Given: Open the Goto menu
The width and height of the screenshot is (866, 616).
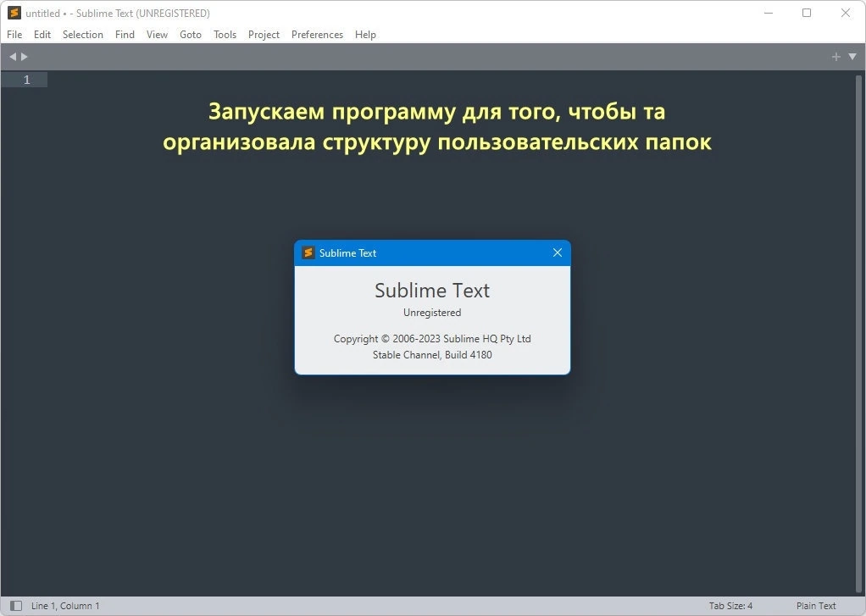Looking at the screenshot, I should (x=191, y=34).
